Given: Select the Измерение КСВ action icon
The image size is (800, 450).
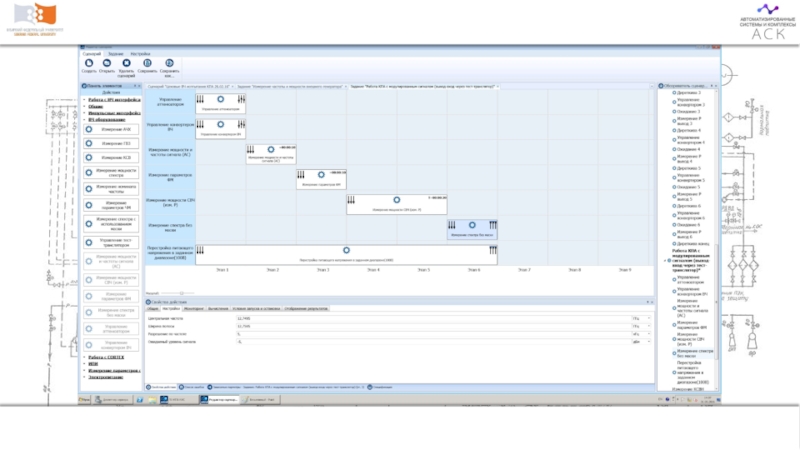Looking at the screenshot, I should tap(89, 158).
